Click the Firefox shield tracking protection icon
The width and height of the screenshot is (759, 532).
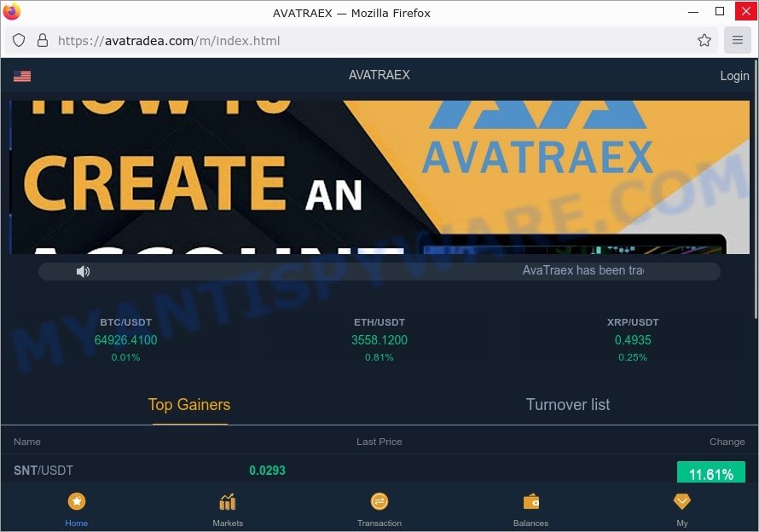19,40
